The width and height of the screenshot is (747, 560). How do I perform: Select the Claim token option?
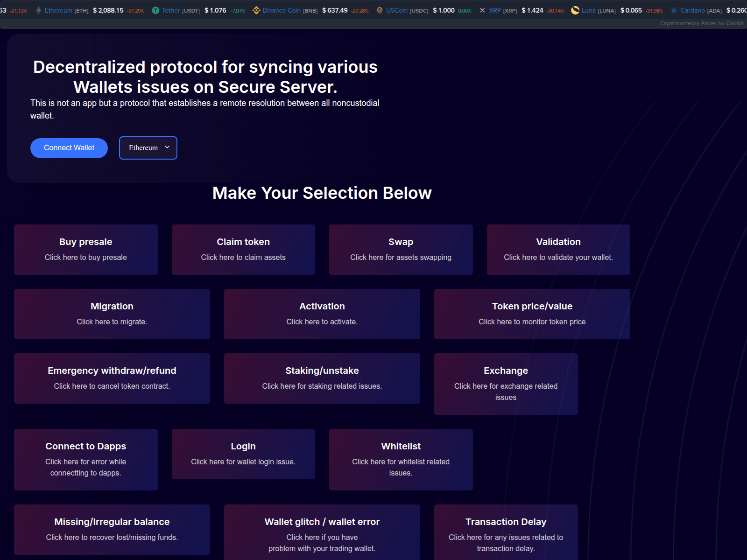click(x=243, y=249)
